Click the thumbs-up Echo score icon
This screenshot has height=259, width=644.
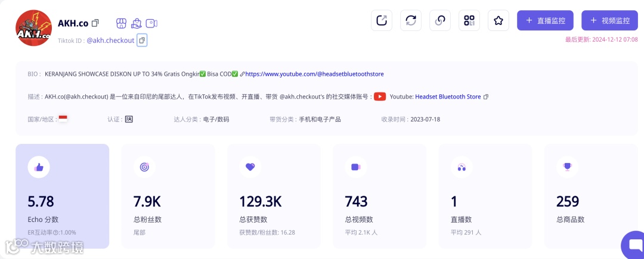point(39,167)
